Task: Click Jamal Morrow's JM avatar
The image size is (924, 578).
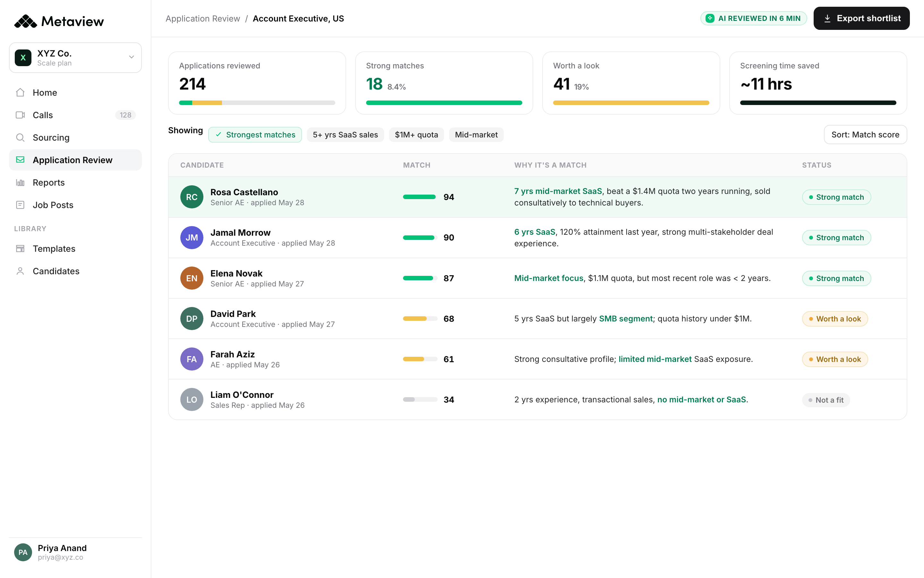Action: coord(192,237)
